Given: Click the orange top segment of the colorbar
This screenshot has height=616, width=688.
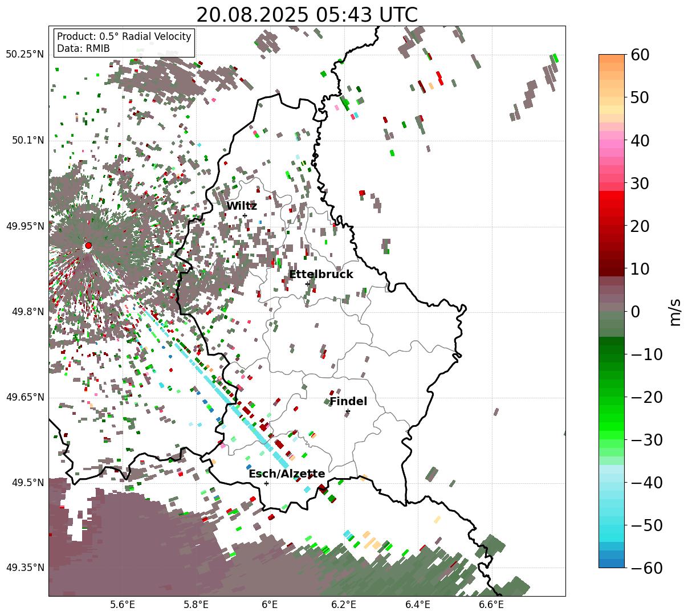Looking at the screenshot, I should click(612, 59).
